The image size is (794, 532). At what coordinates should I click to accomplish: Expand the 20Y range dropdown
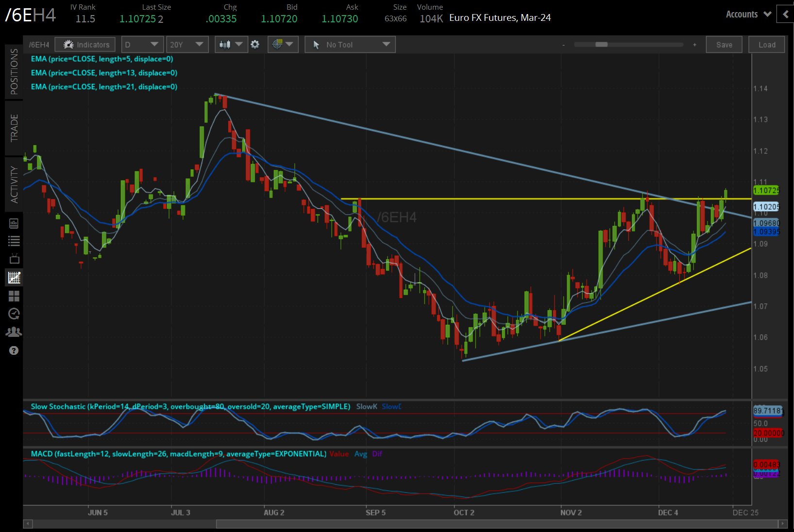click(186, 45)
